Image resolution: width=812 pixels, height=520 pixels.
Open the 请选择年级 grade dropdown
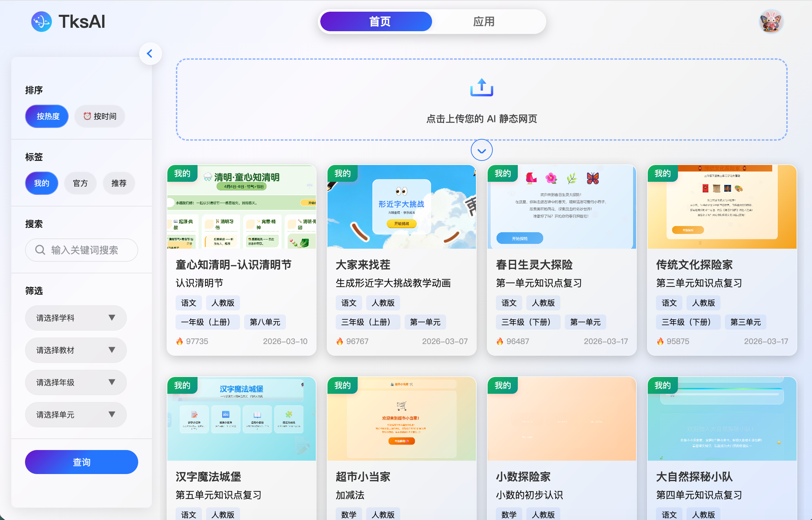tap(76, 382)
